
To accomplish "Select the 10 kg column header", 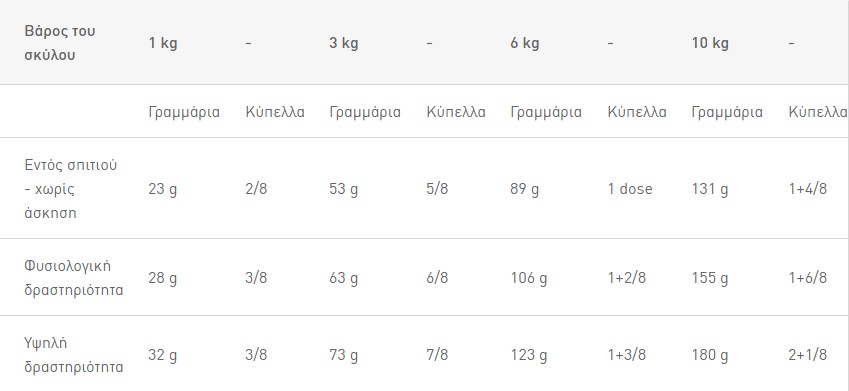I will (710, 43).
